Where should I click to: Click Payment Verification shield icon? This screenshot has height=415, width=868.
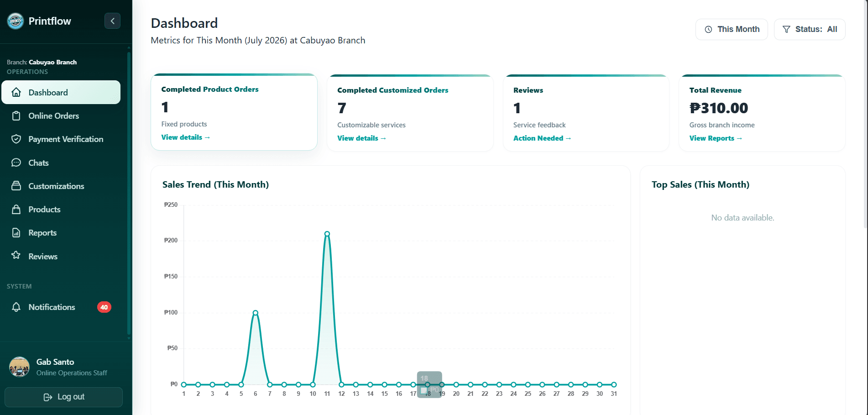tap(16, 139)
